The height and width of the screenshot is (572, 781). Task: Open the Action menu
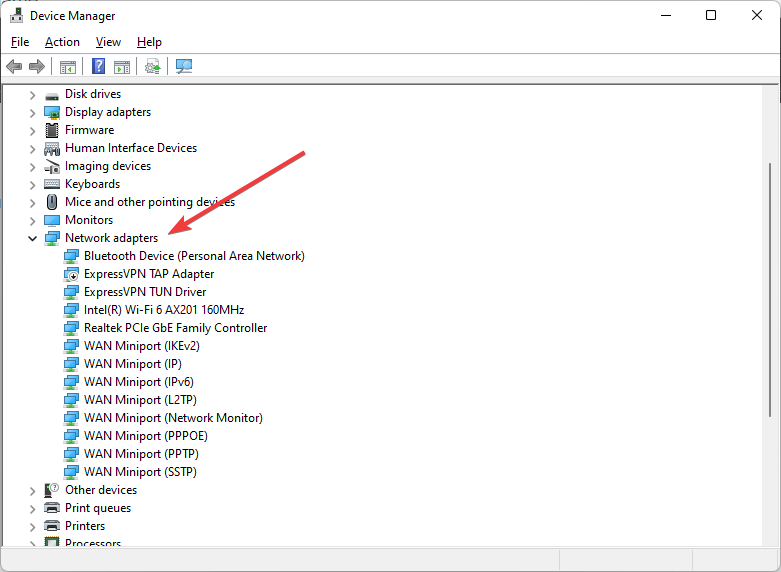coord(62,42)
